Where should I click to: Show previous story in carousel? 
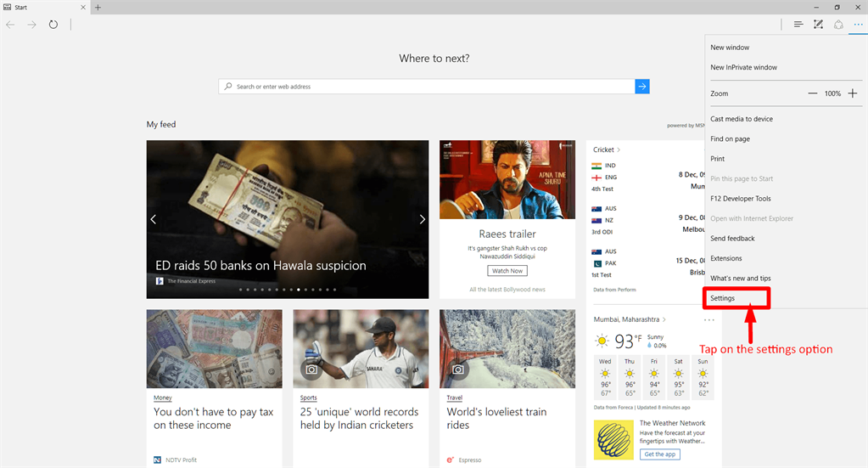point(154,219)
